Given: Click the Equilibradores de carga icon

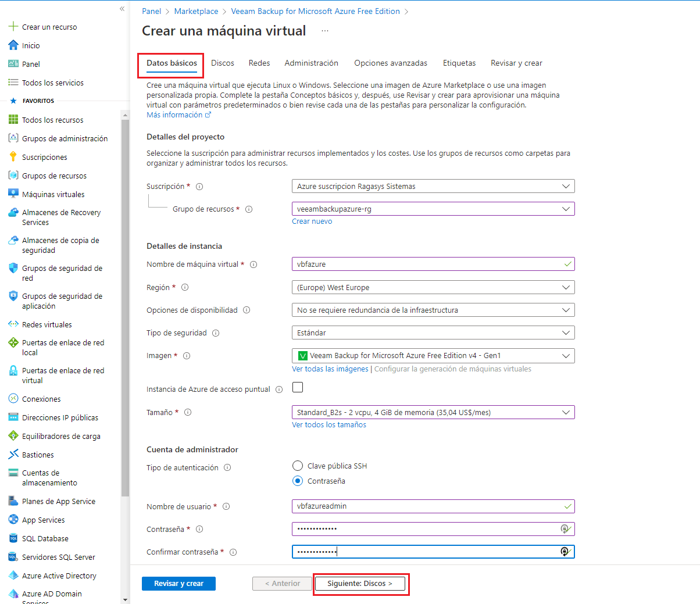Looking at the screenshot, I should pos(13,436).
